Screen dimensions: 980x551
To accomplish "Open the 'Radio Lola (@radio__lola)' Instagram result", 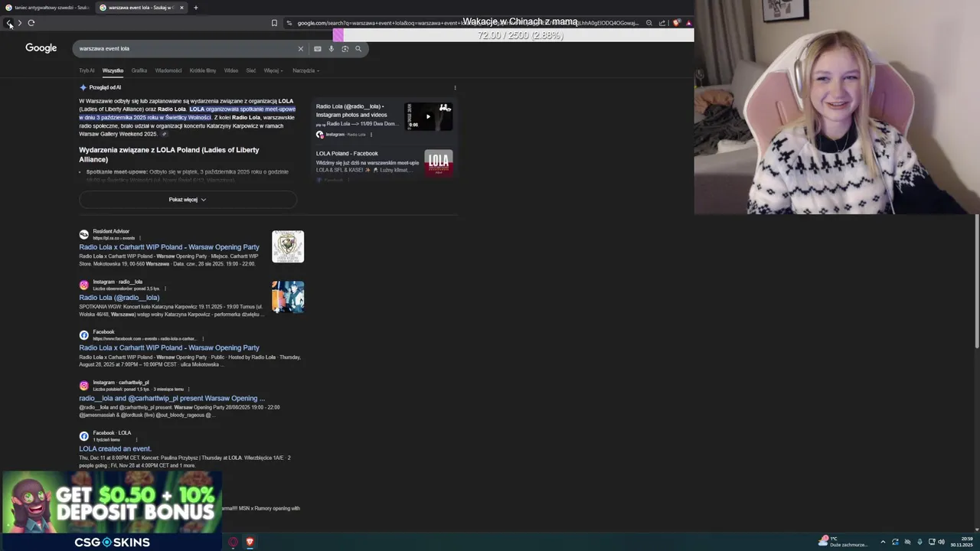I will (119, 298).
